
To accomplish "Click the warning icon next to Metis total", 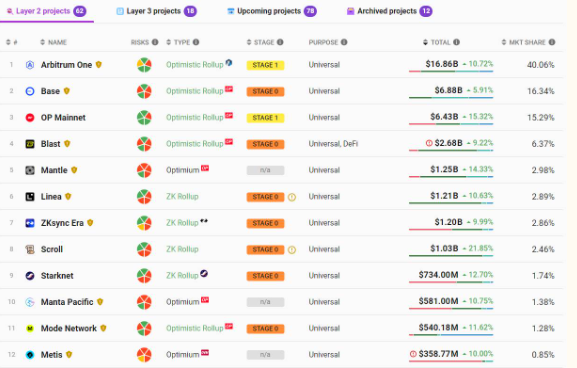I will [413, 354].
